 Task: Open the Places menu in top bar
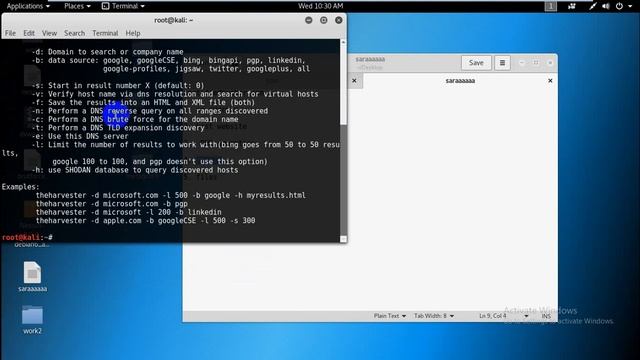(x=77, y=6)
